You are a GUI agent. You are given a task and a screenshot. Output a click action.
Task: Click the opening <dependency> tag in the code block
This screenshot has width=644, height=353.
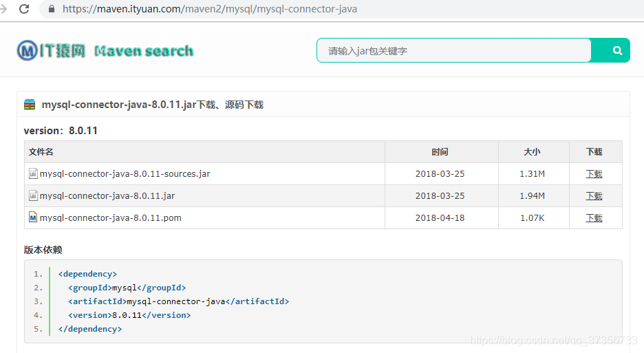tap(87, 274)
